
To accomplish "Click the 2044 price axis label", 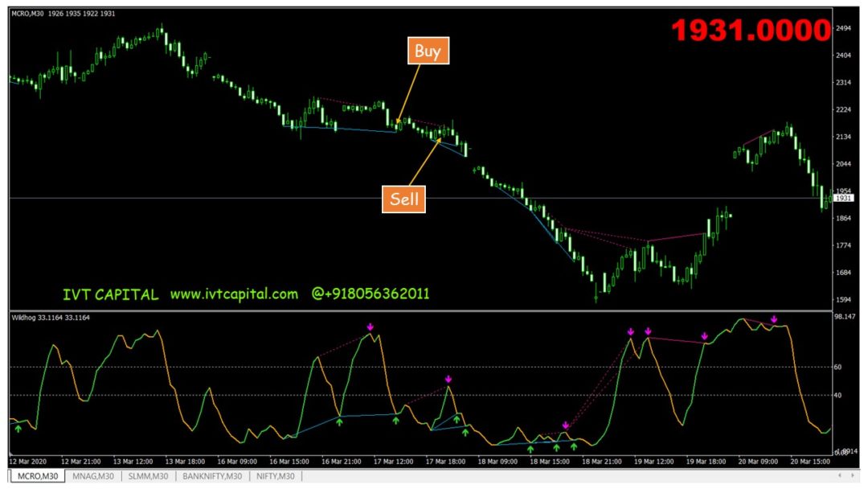I will click(844, 164).
